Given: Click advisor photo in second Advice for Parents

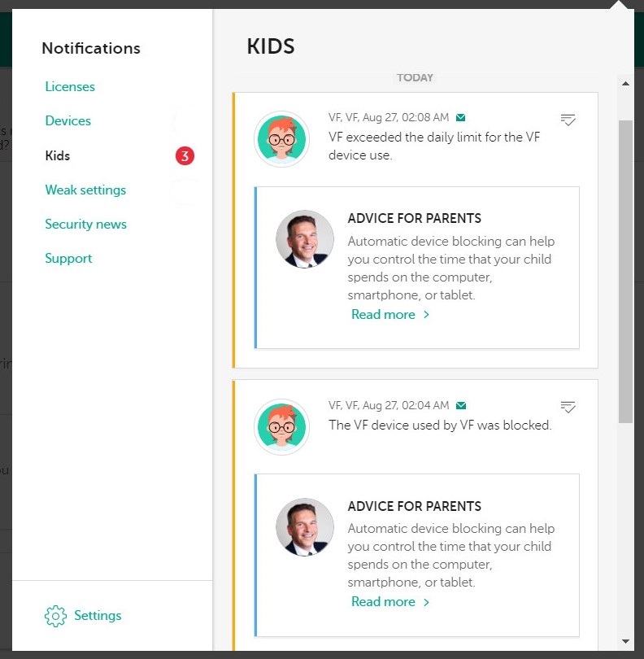Looking at the screenshot, I should pos(305,527).
